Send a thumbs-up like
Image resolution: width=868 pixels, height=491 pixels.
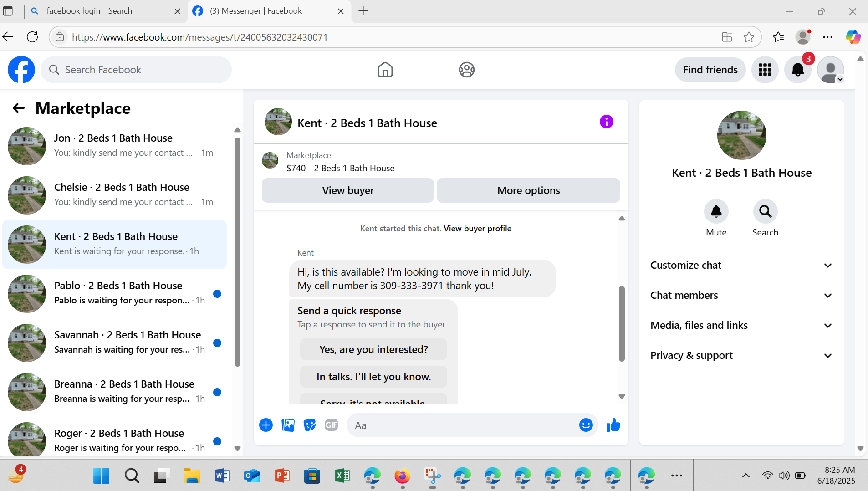coord(613,425)
